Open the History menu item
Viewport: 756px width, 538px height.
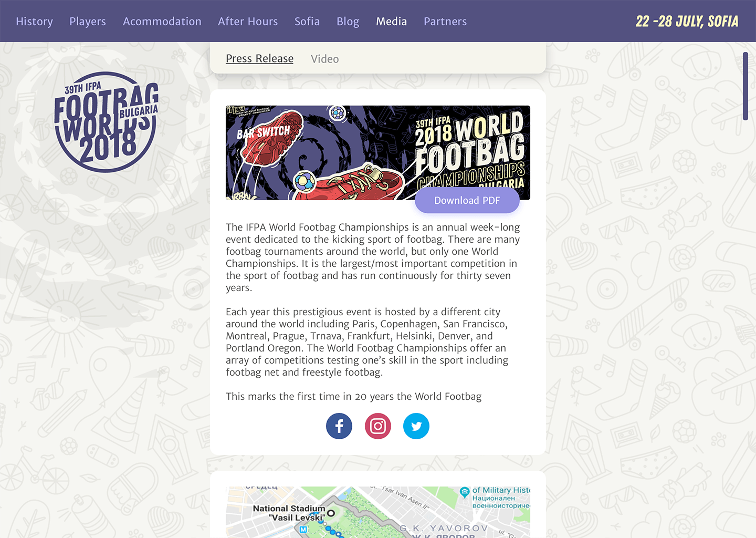[x=34, y=22]
